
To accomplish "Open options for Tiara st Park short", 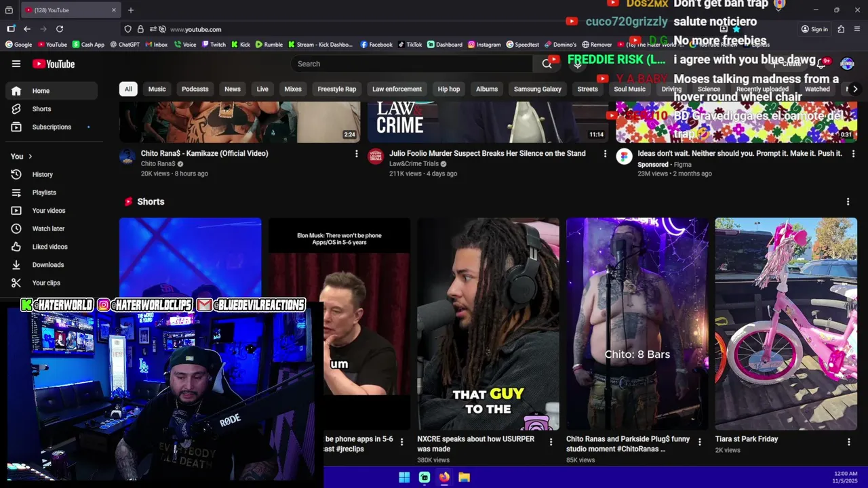I will (x=848, y=442).
